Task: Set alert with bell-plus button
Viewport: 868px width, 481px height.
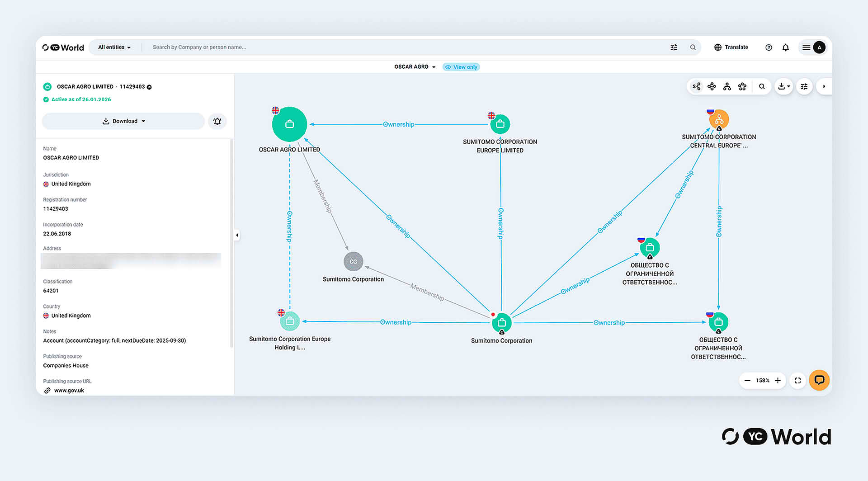Action: [x=217, y=121]
